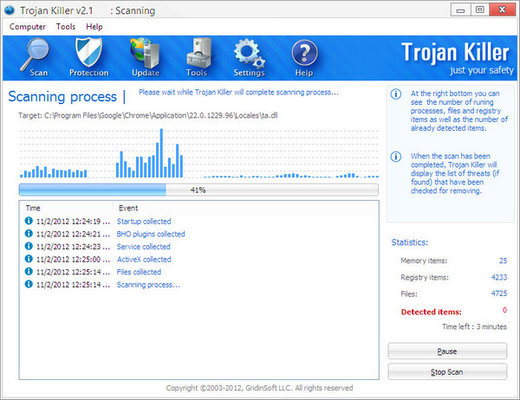This screenshot has width=520, height=400.
Task: Click info icon next to 'At the right bottom' tip
Action: (396, 94)
